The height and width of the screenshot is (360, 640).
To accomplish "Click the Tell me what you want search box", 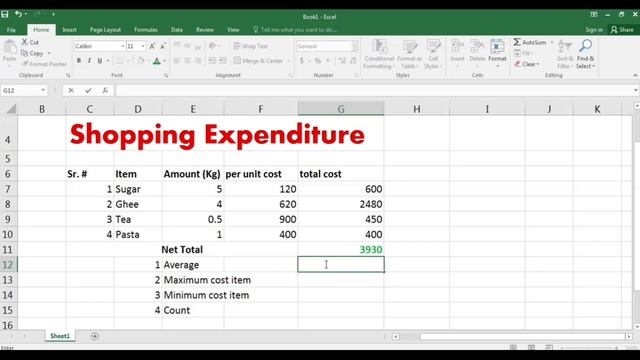I will 295,30.
